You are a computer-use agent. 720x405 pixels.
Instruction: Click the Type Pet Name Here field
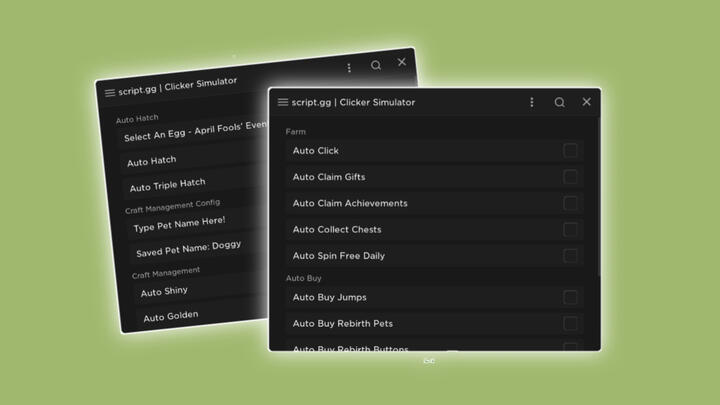coord(180,224)
